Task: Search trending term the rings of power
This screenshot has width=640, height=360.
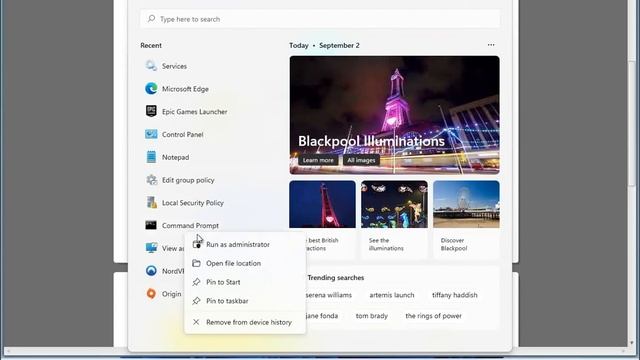Action: click(433, 316)
